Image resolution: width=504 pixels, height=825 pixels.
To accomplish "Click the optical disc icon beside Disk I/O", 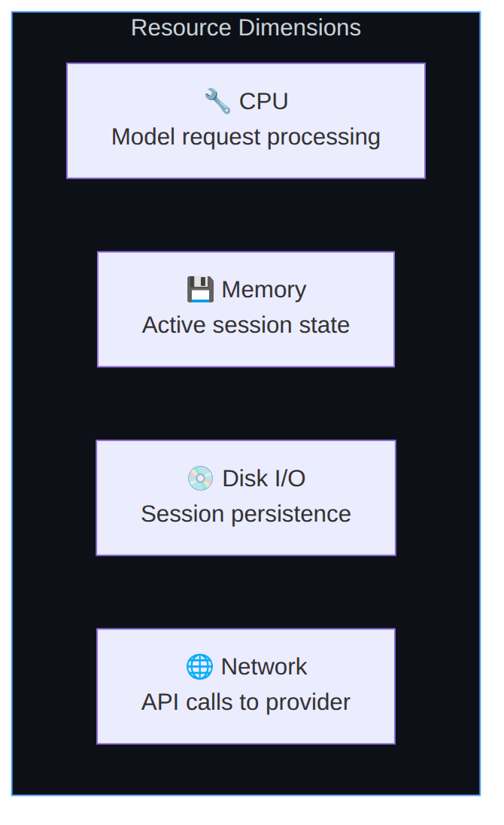I will 200,478.
